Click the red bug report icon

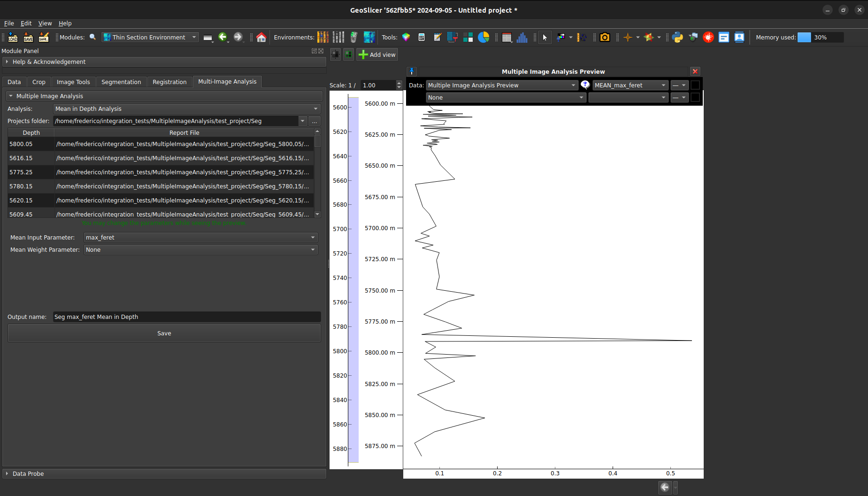point(708,38)
